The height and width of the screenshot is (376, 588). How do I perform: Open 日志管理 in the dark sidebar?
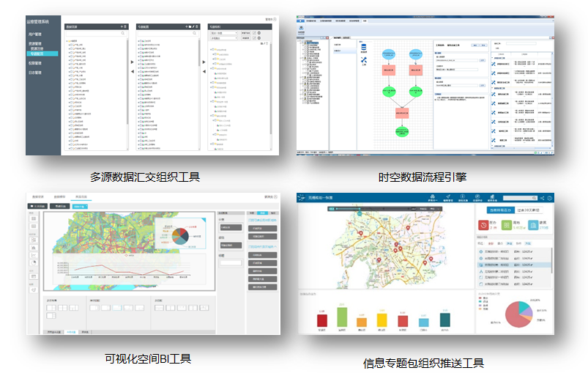click(35, 73)
